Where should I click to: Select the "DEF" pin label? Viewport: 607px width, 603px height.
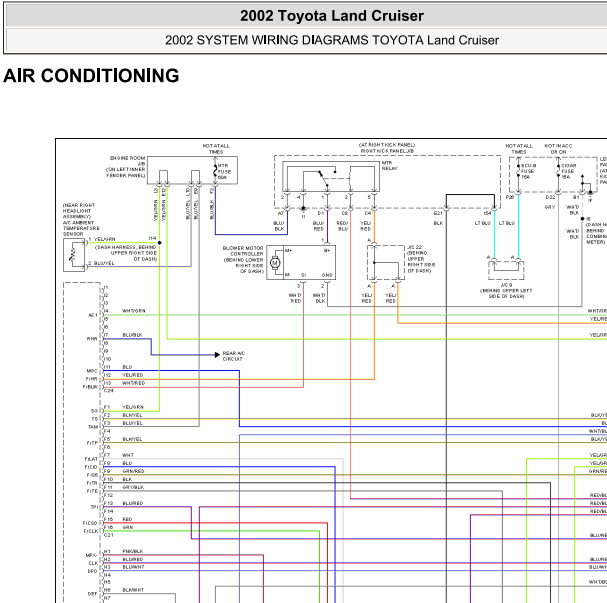(x=93, y=594)
